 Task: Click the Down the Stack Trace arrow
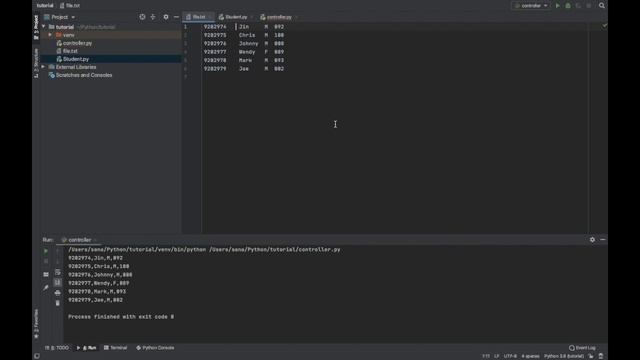58,262
